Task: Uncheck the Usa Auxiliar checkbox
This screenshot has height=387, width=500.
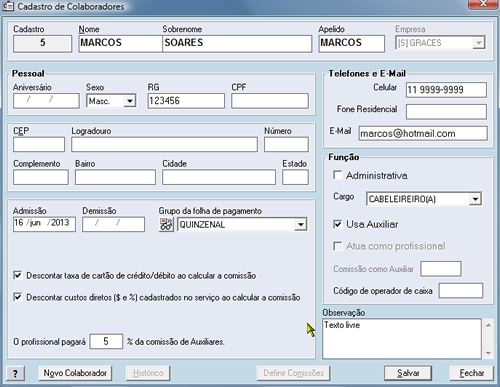Action: pos(338,224)
